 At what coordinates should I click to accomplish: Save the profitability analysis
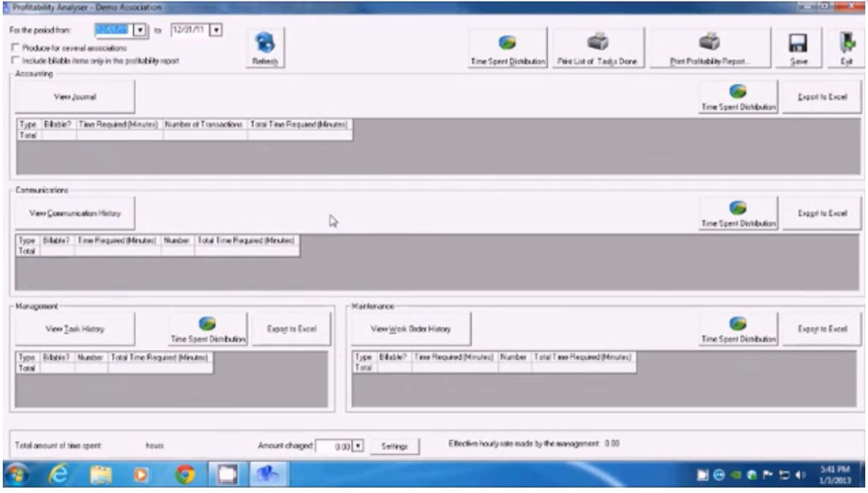(x=798, y=48)
